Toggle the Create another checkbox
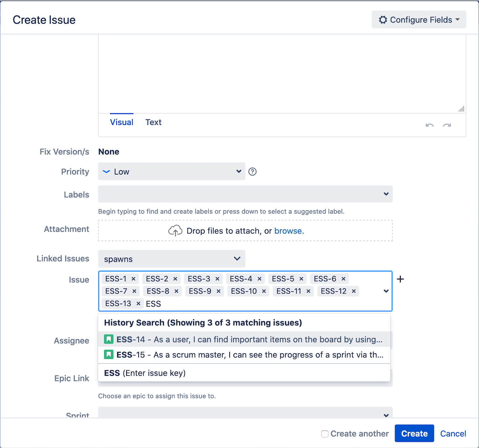Image resolution: width=479 pixels, height=448 pixels. pyautogui.click(x=325, y=434)
